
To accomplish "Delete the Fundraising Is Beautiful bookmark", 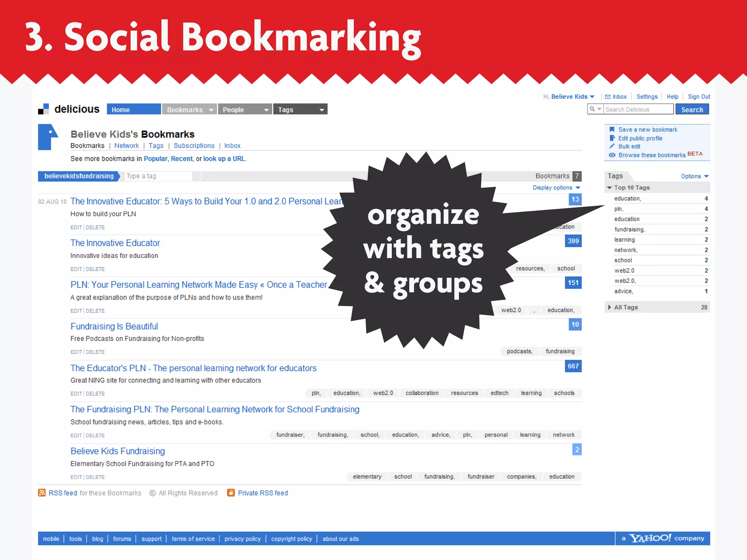I will click(x=95, y=352).
